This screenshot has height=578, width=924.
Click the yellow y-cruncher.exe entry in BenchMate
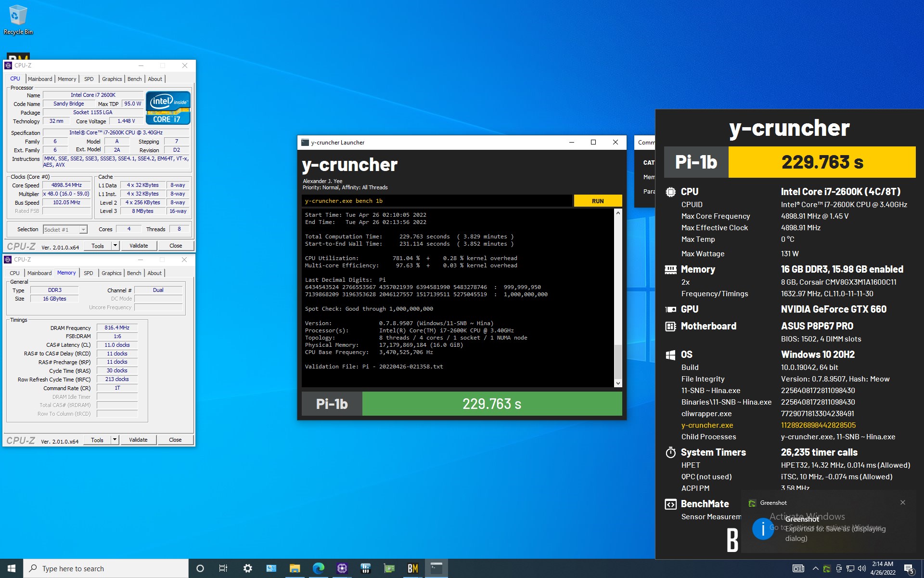[x=707, y=425]
